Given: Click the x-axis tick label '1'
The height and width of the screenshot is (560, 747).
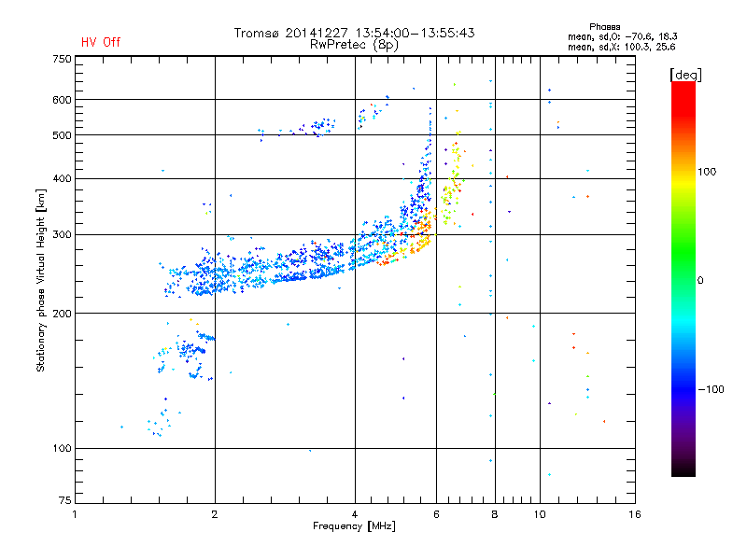Looking at the screenshot, I should click(75, 514).
